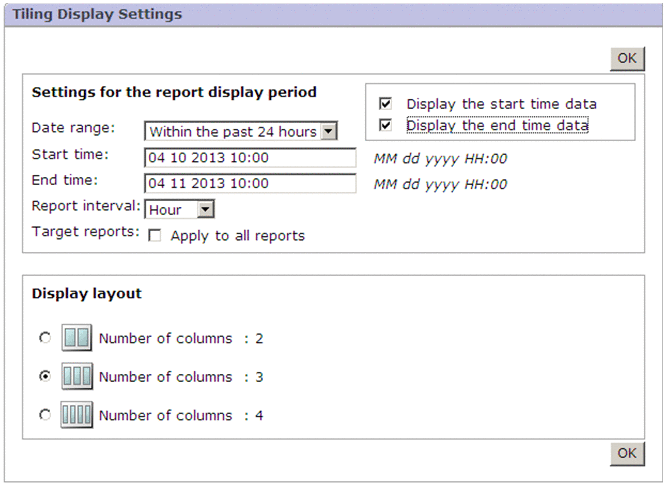Choose the 4 columns radio button
Screen dimensions: 665x489
pos(44,414)
